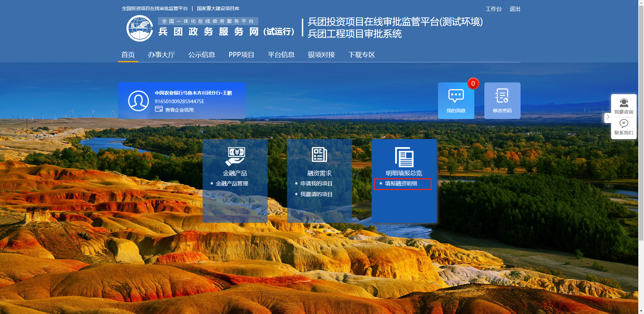Click 查看企业信用 link
Screen dimensions: 644x314
pos(179,110)
